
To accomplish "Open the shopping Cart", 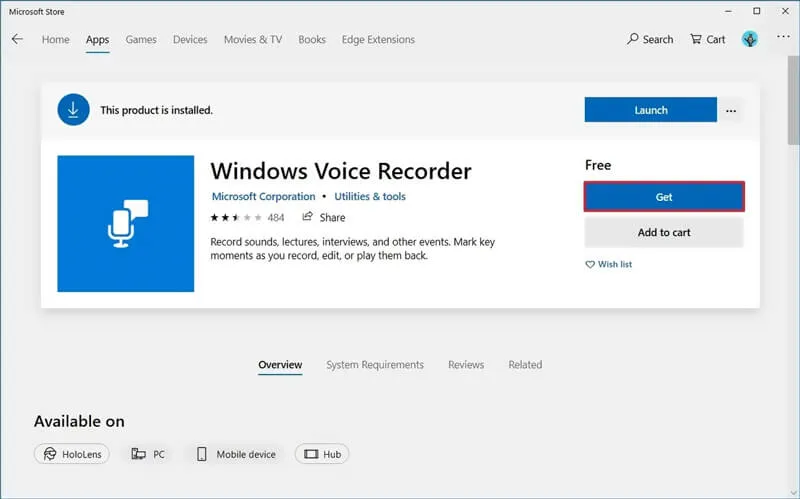I will [x=707, y=40].
